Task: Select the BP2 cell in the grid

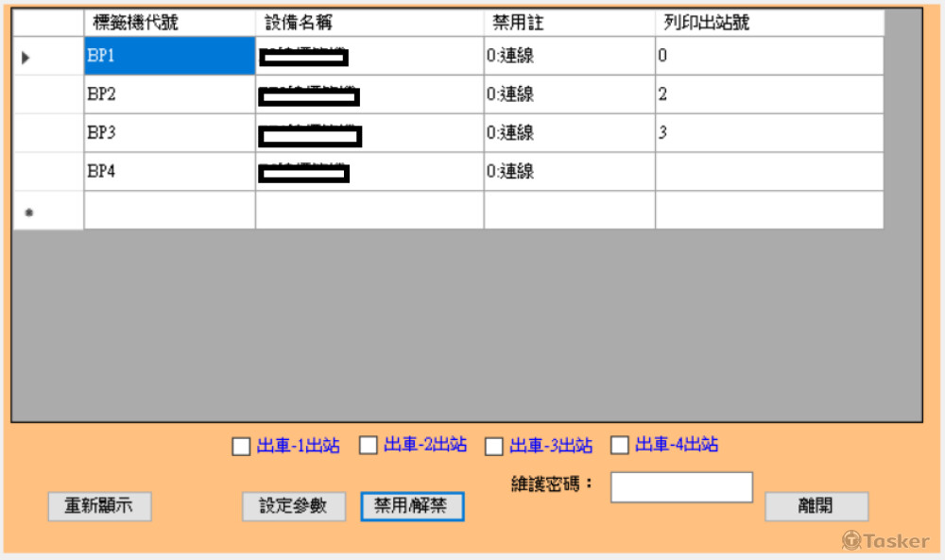Action: click(168, 94)
